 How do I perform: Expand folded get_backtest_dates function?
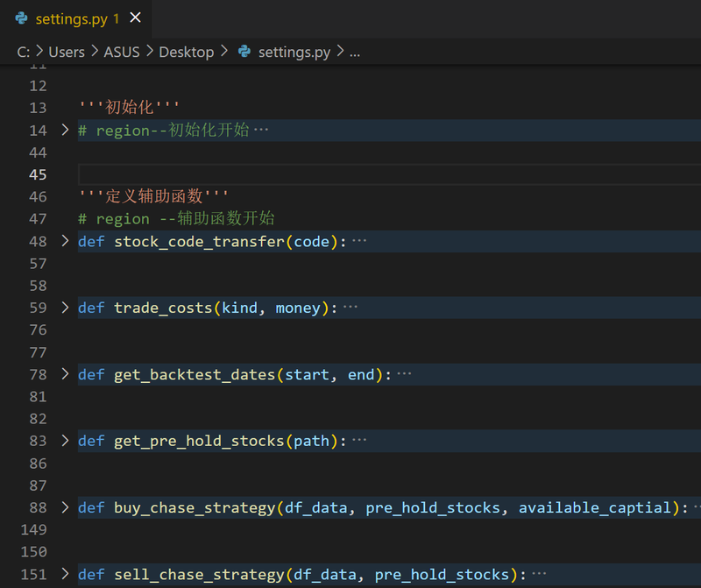tap(65, 374)
